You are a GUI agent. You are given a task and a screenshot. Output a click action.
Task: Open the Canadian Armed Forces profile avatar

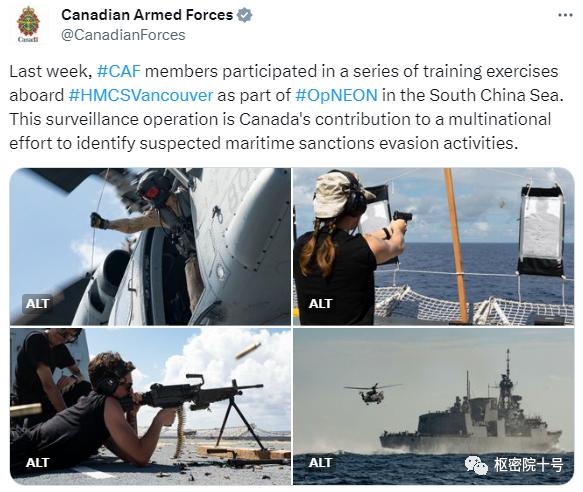click(x=29, y=25)
